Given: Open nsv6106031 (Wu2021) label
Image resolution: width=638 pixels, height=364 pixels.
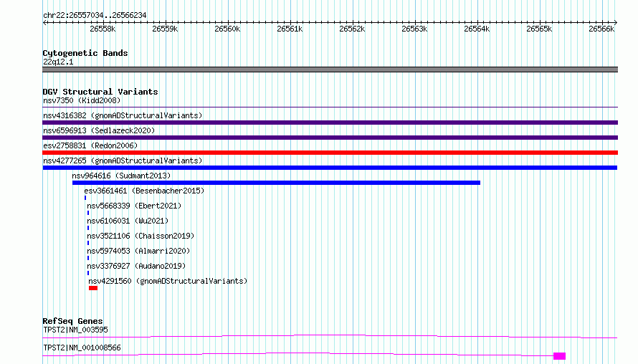Looking at the screenshot, I should [x=128, y=221].
